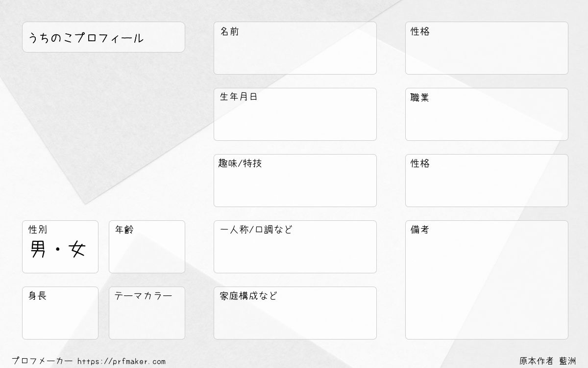Viewport: 588px width, 368px height.
Task: Select the 身長 height field
Action: 60,313
